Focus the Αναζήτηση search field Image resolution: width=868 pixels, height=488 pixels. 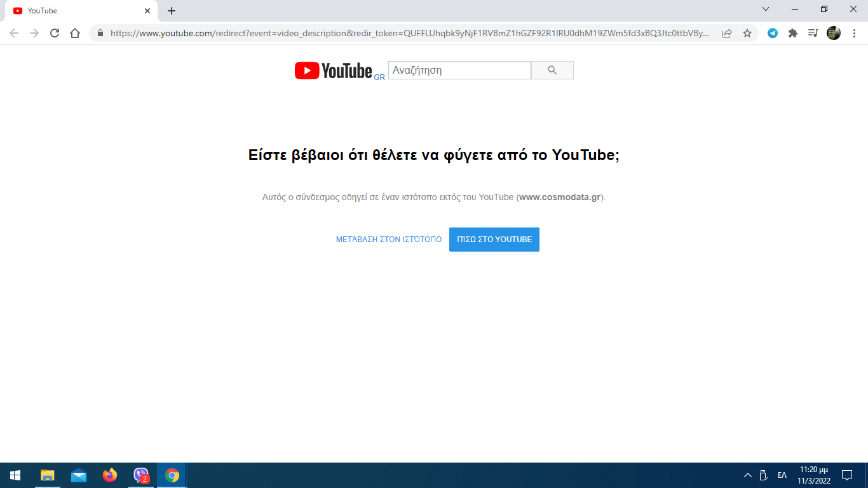(x=459, y=71)
